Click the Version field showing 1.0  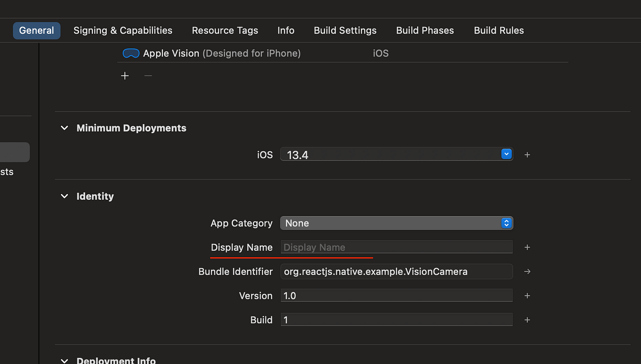[397, 296]
